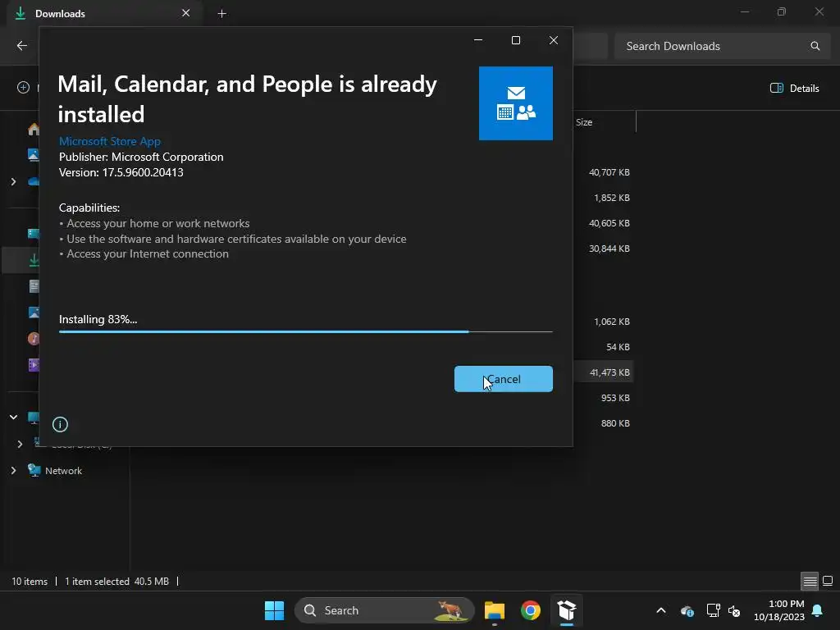Close the Downloads tab
The width and height of the screenshot is (840, 630).
(x=185, y=13)
